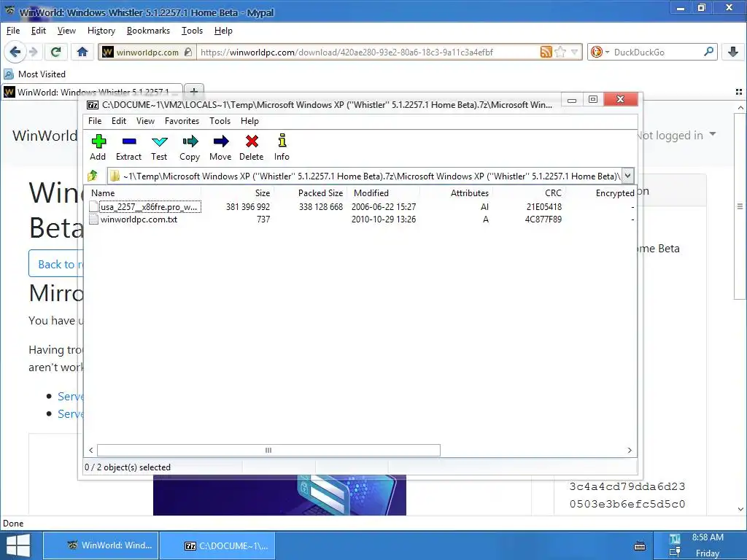Reload the page in Mypal

(x=55, y=52)
